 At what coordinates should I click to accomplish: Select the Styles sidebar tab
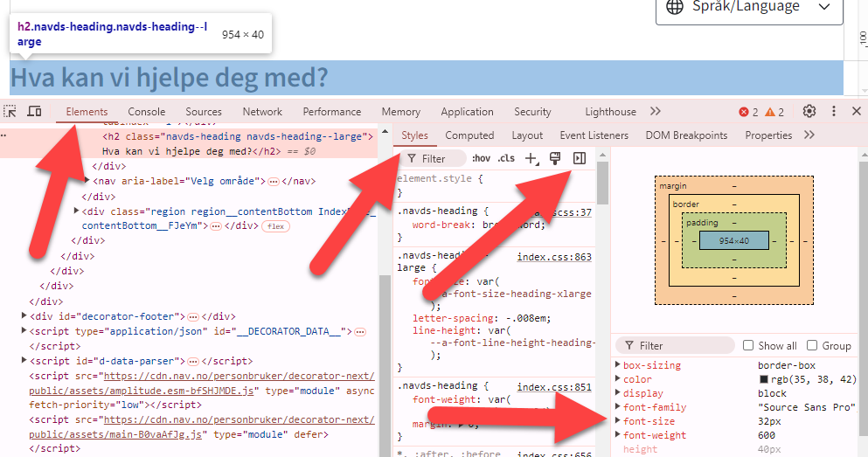(414, 135)
